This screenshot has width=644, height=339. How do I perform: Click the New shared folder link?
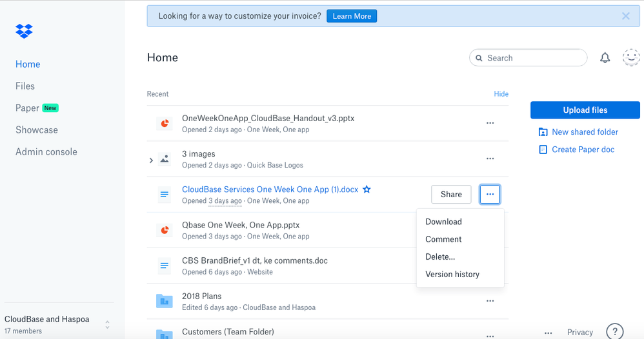point(585,132)
